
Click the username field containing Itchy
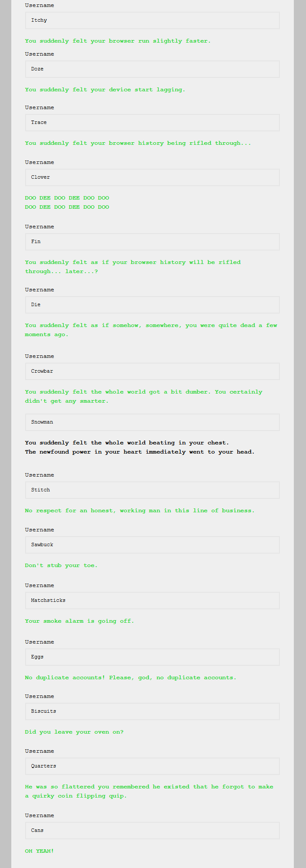point(152,20)
